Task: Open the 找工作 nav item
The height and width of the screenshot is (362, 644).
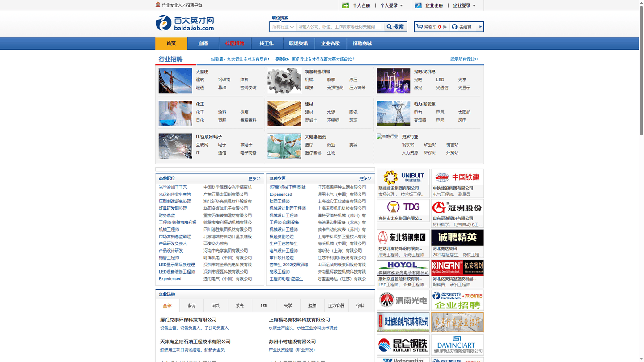Action: point(267,43)
